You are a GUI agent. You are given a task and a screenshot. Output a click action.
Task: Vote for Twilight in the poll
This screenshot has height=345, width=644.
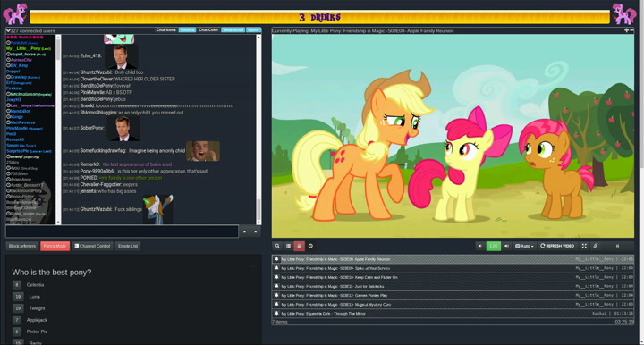click(x=18, y=308)
